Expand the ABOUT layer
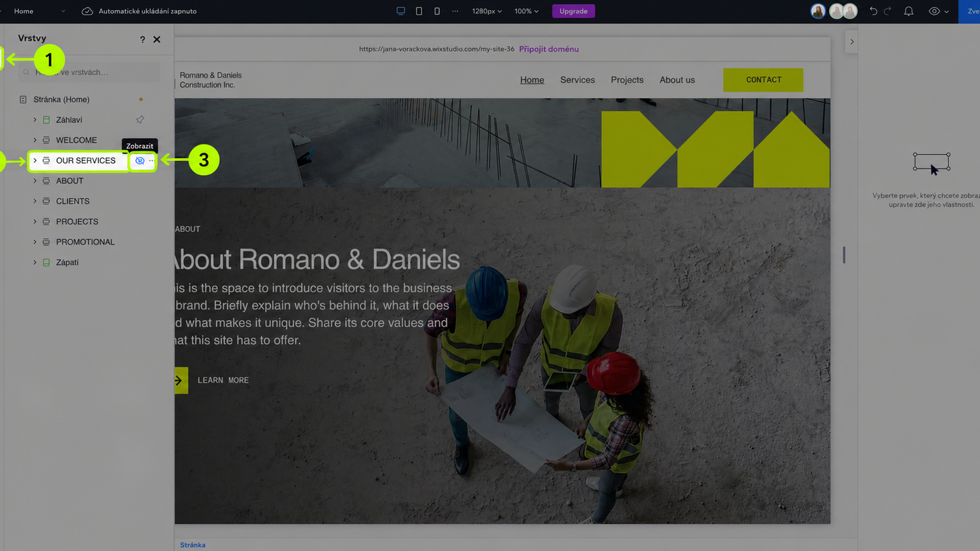Screen dimensions: 980x551 (35, 181)
